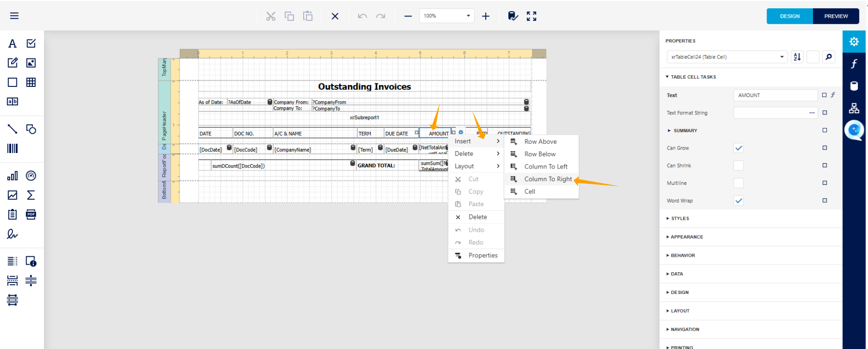Toggle full screen mode icon
The height and width of the screenshot is (349, 868).
[532, 16]
